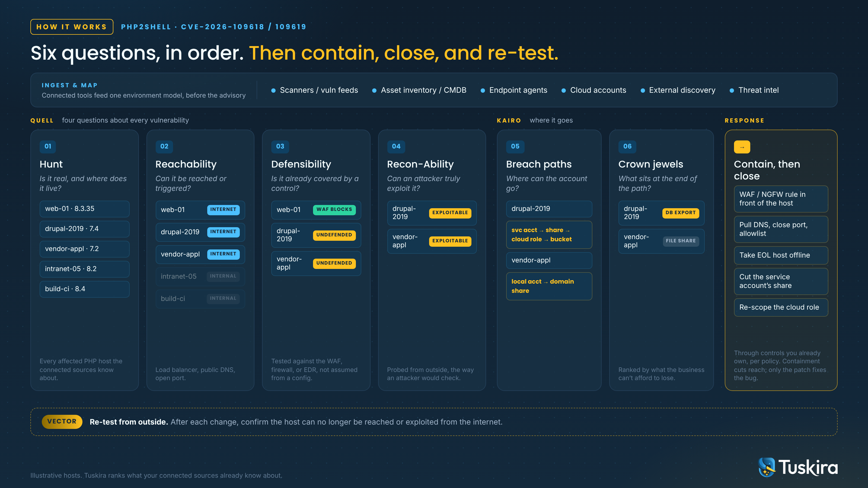Click INTERNET tag beside web-01 in Reachability
The width and height of the screenshot is (868, 488).
(x=223, y=210)
